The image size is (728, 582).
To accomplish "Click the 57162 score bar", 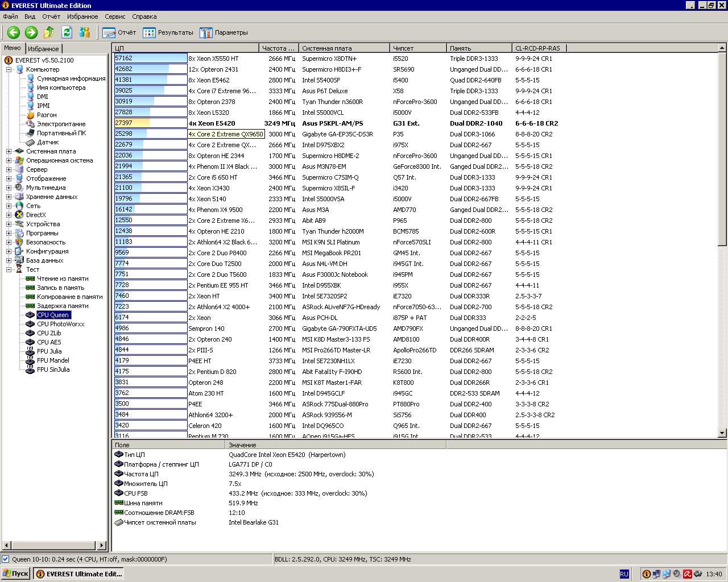I will 151,59.
